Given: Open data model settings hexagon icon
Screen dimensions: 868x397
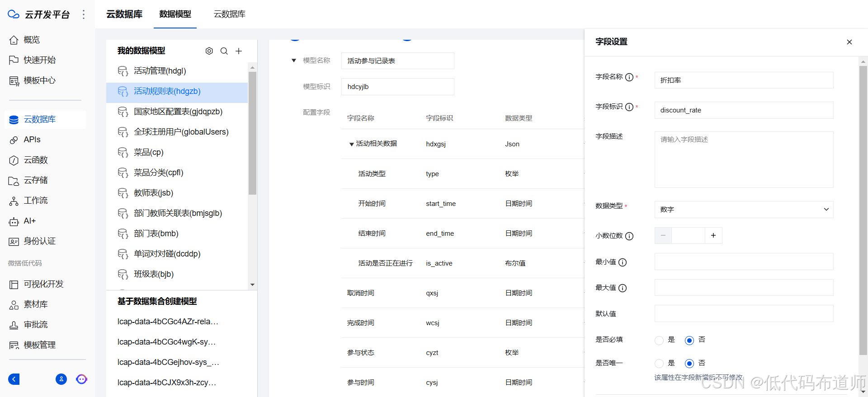Looking at the screenshot, I should (x=209, y=51).
